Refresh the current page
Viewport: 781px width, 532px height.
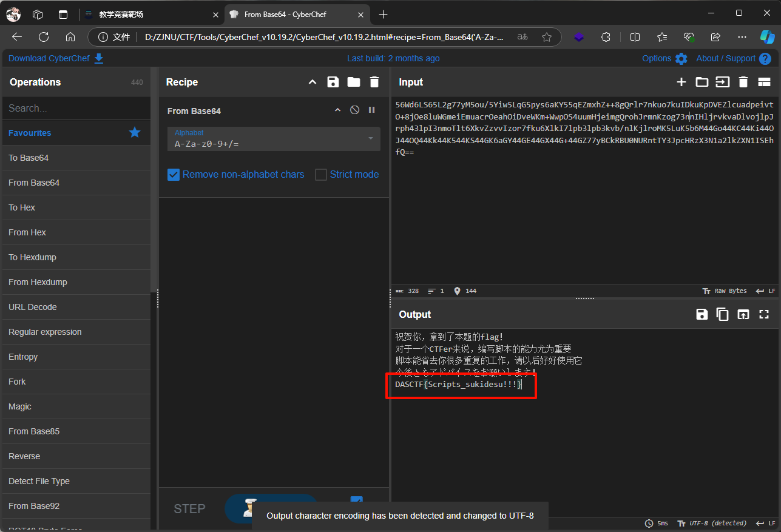[44, 37]
